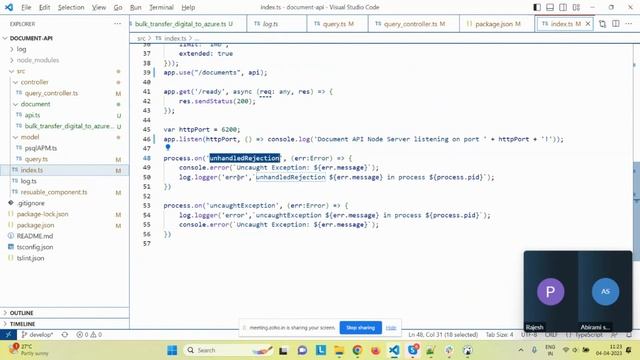Open the Windows Start menu

[172, 350]
